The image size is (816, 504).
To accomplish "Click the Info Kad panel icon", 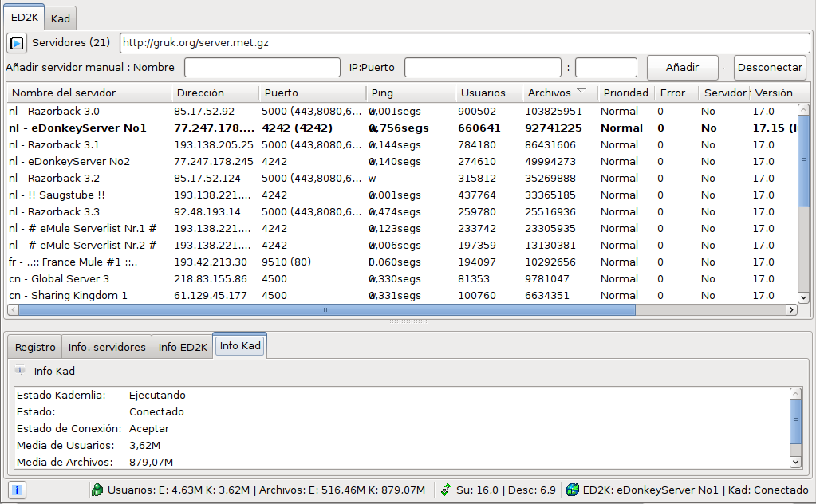I will click(21, 371).
